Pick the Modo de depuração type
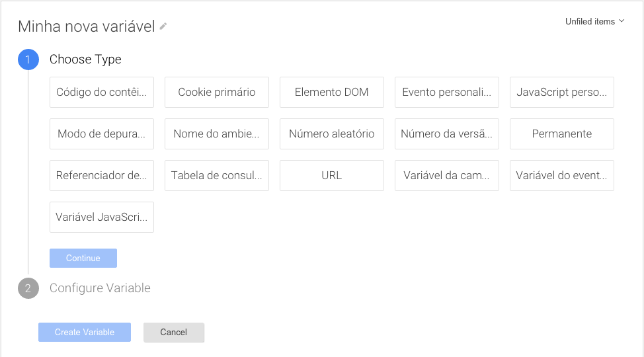 click(x=102, y=134)
